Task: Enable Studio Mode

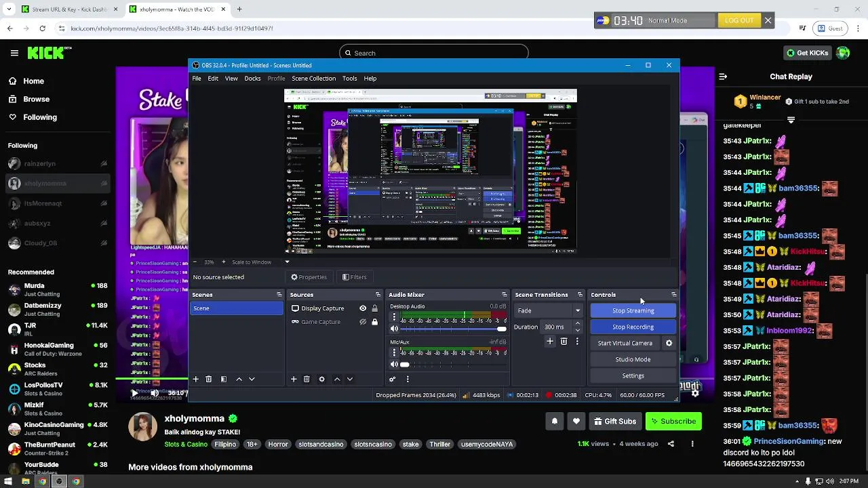Action: (633, 360)
